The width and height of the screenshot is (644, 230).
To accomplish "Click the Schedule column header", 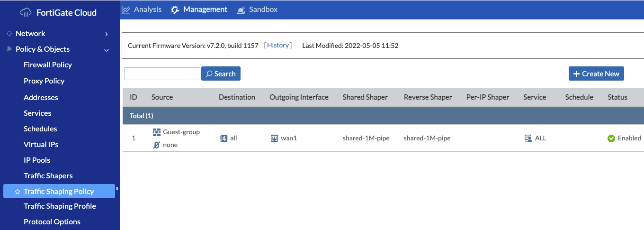I will coord(579,97).
